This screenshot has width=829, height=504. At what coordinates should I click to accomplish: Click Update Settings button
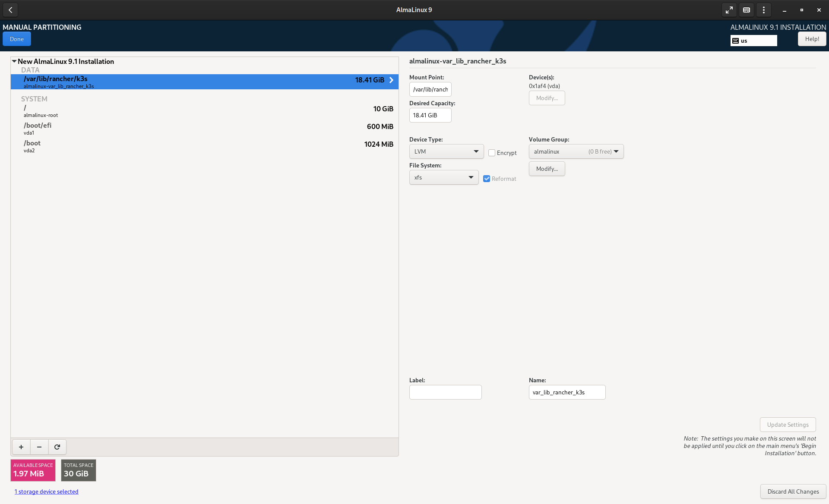[788, 425]
